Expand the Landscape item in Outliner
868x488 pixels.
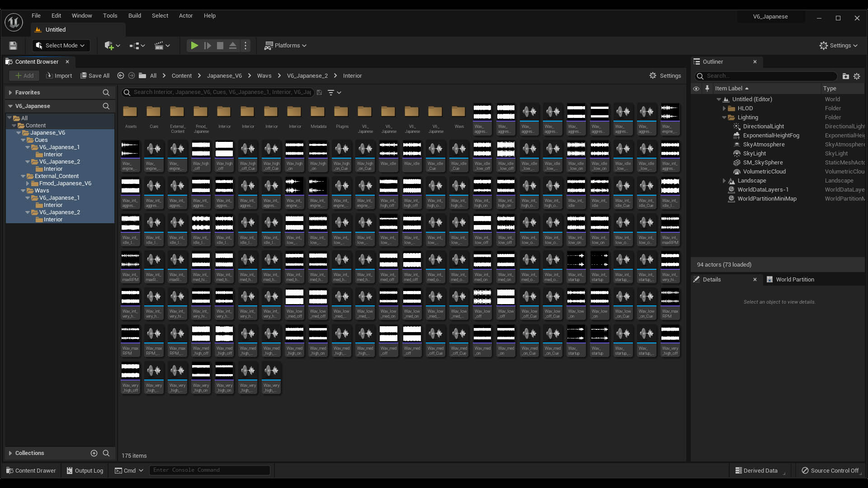(724, 181)
